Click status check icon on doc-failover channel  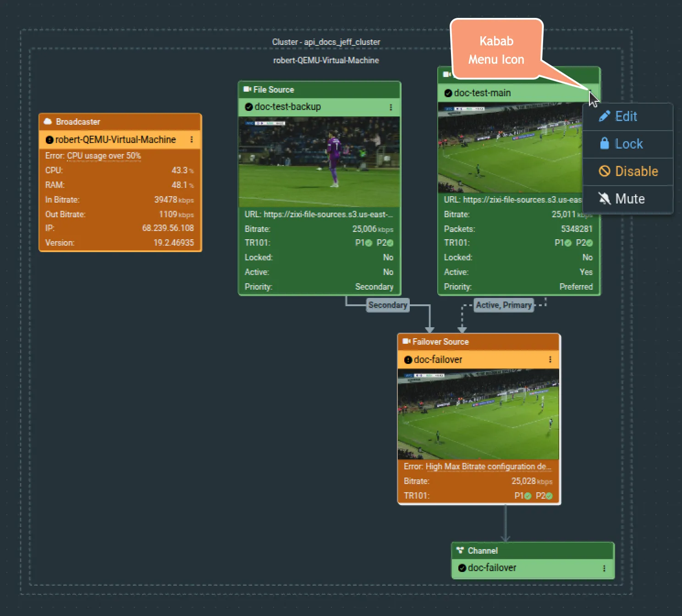(462, 568)
